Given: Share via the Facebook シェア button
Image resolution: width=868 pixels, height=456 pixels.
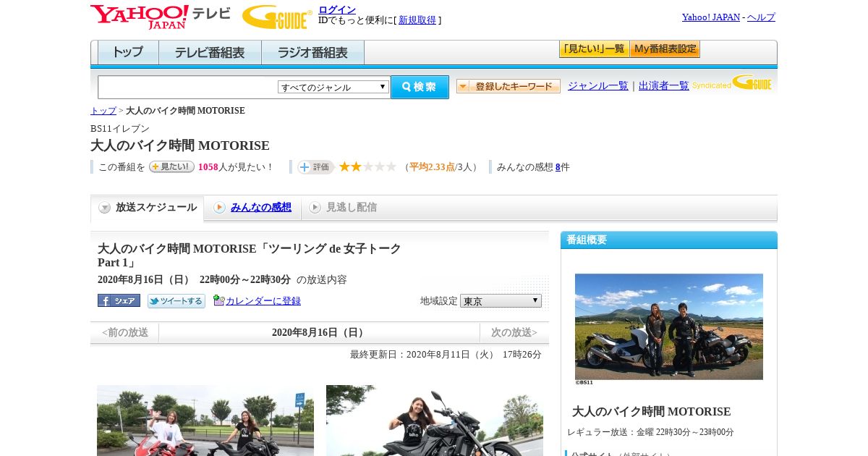Looking at the screenshot, I should (x=119, y=300).
